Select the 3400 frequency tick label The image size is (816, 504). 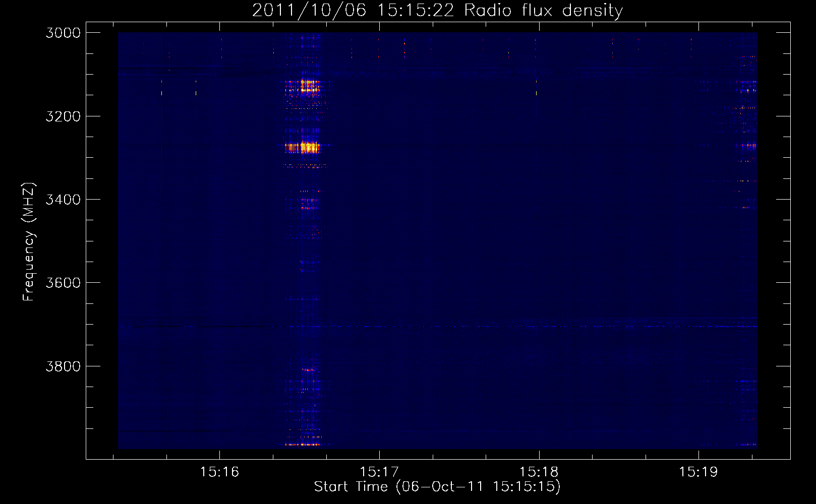coord(63,200)
